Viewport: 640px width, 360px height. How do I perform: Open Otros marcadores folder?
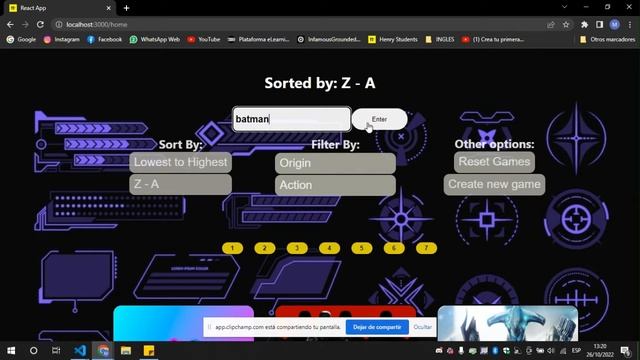[607, 40]
